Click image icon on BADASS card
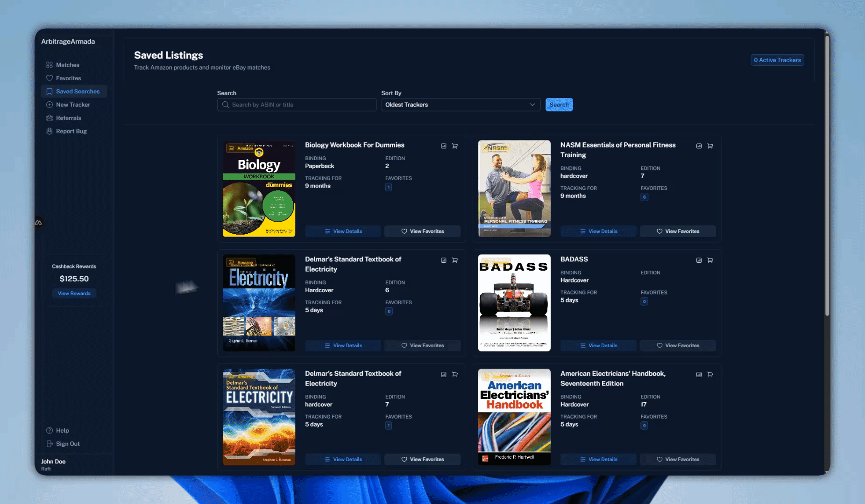 point(699,260)
